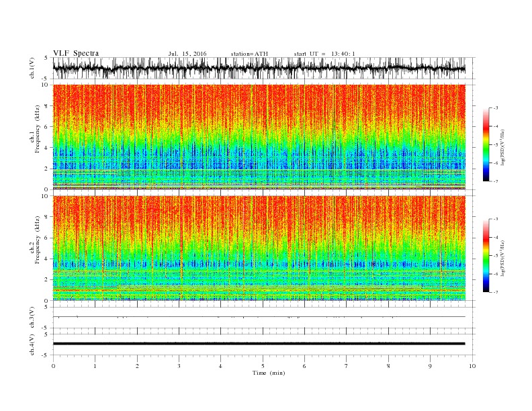Viewport: 532px width, 411px height.
Task: Click time axis tick label "1"
Action: [x=95, y=366]
